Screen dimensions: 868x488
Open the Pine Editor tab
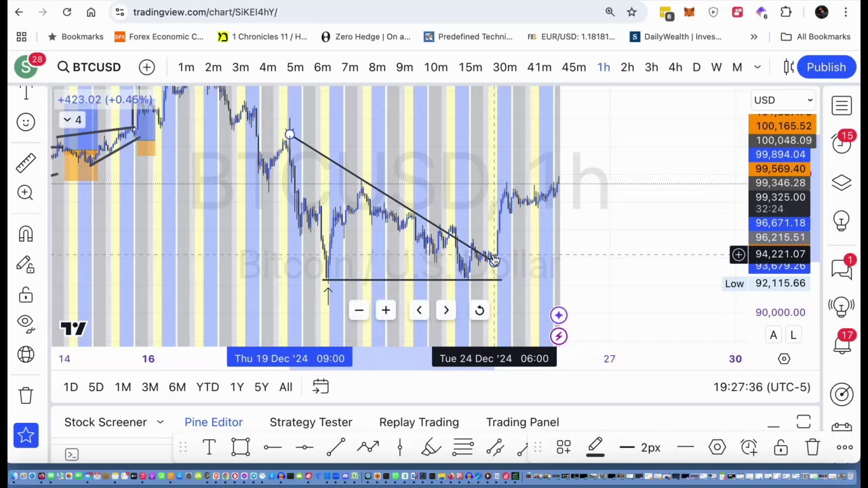tap(214, 422)
